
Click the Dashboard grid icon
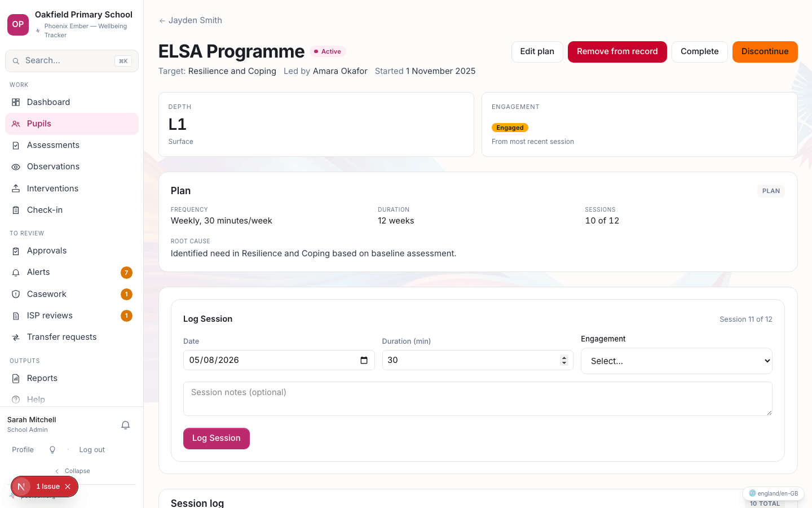(x=16, y=102)
